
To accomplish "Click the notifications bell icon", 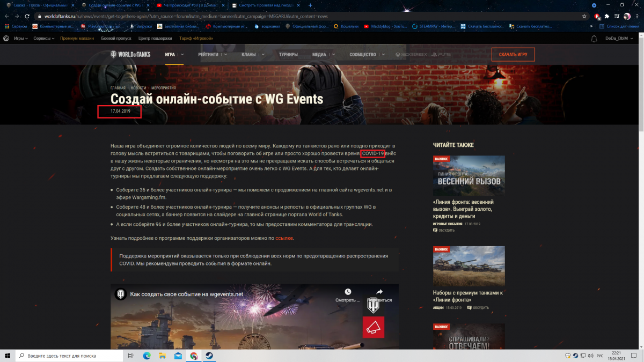I will tap(594, 39).
